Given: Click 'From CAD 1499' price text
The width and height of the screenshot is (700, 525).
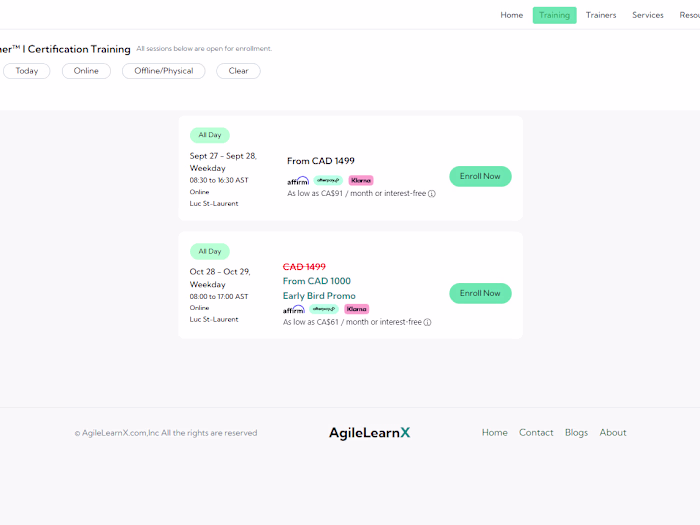Looking at the screenshot, I should coord(321,161).
